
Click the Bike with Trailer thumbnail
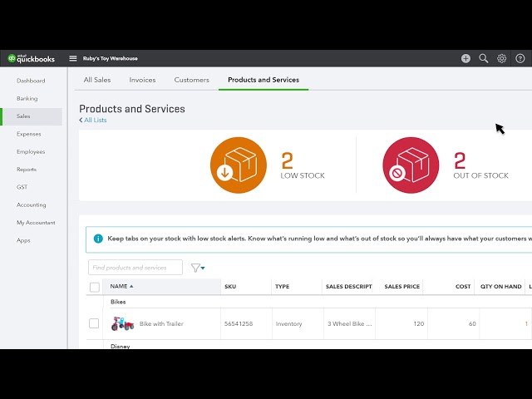point(122,323)
